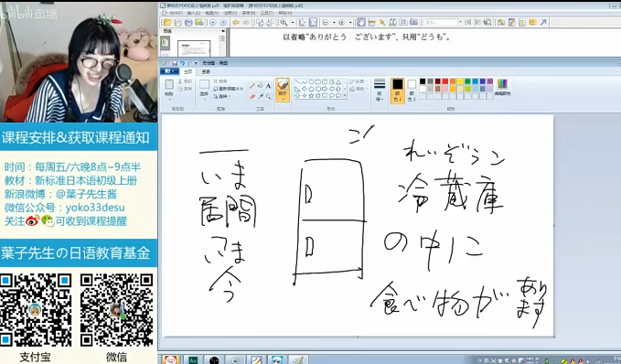
Task: Click the blue arrow icon in PDF reader toolbar
Action: 543,22
